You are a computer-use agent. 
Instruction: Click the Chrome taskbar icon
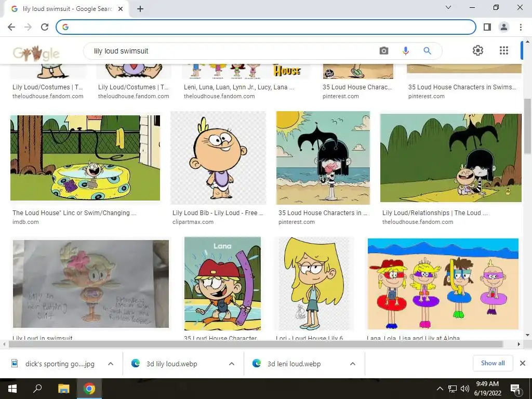coord(89,389)
